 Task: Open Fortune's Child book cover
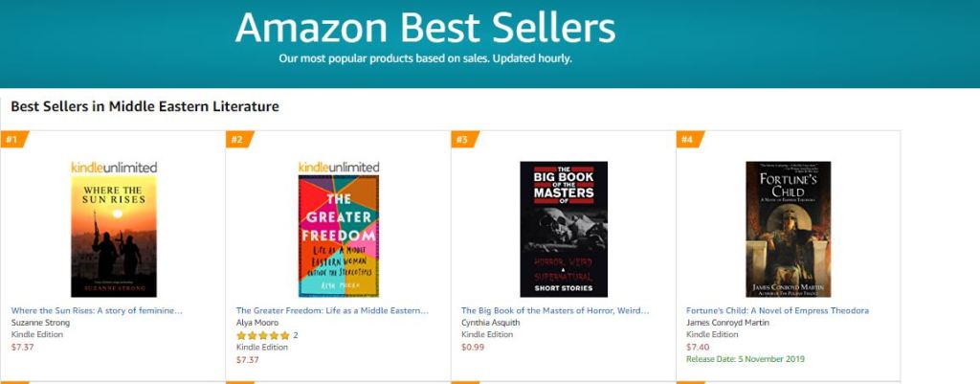pos(788,229)
